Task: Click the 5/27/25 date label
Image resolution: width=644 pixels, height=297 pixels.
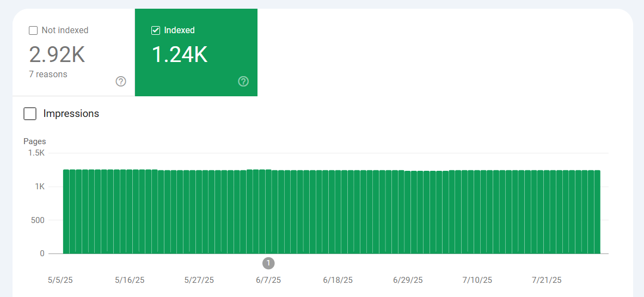Action: tap(199, 280)
